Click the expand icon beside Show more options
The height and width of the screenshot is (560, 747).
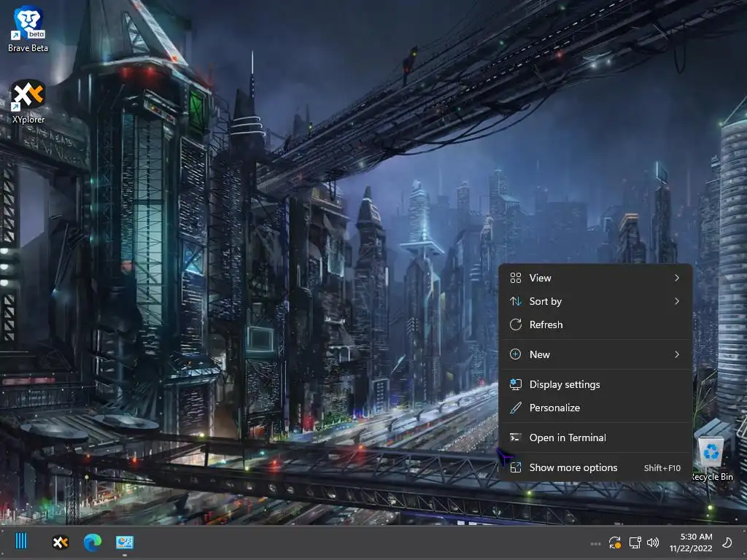click(x=516, y=467)
